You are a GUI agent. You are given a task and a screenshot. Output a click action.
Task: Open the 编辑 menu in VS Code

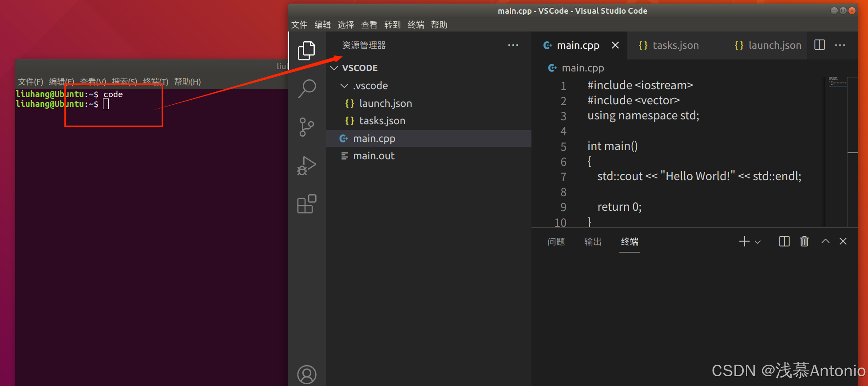pos(323,25)
